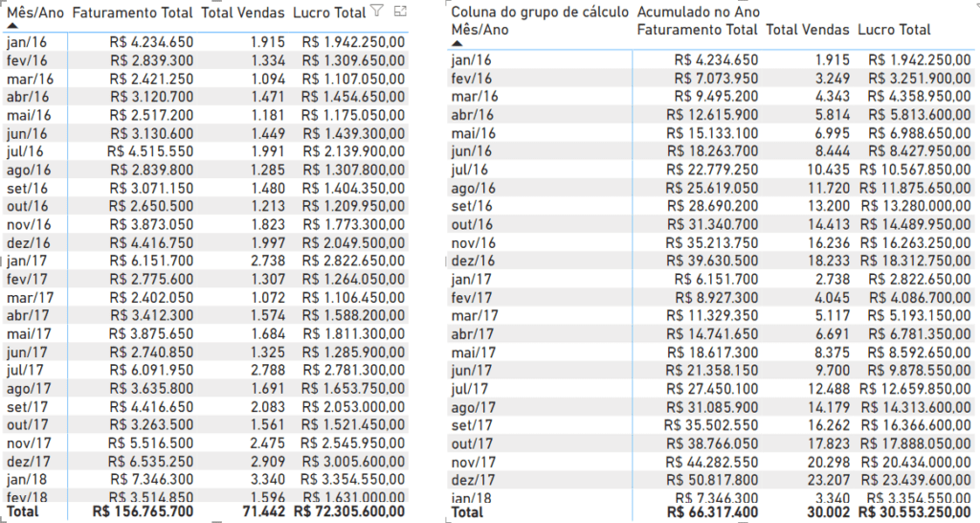This screenshot has height=523, width=980.
Task: Click total R$ 66.317.400 in right table
Action: click(x=712, y=512)
